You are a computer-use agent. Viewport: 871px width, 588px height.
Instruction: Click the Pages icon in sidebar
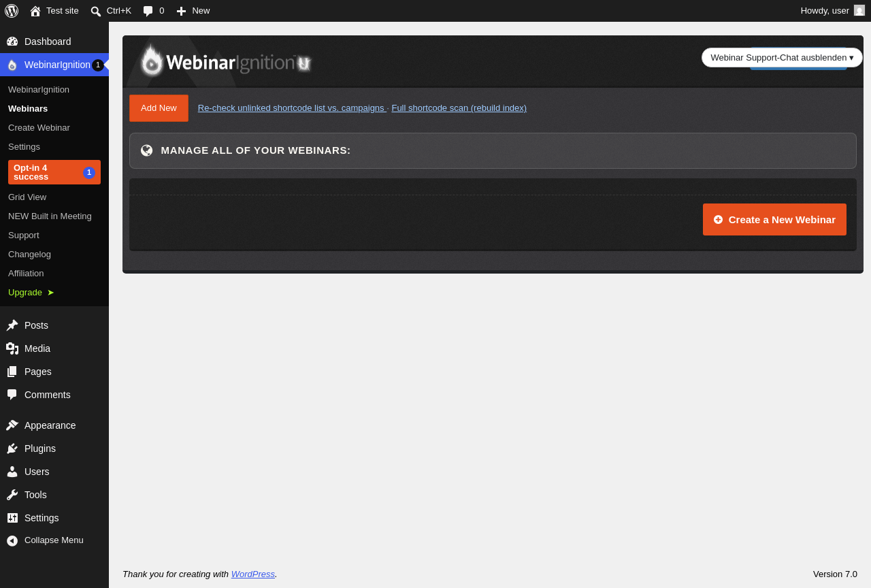[x=12, y=372]
